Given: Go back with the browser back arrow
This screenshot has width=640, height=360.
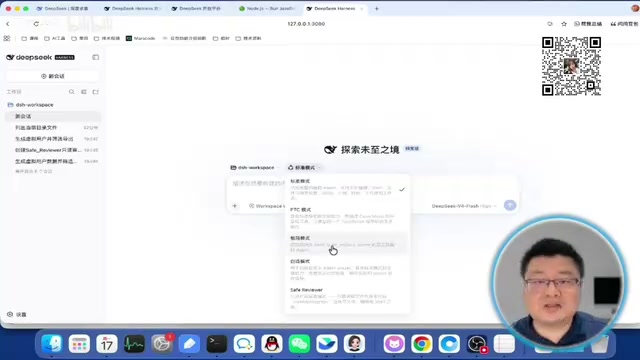Looking at the screenshot, I should [8, 24].
